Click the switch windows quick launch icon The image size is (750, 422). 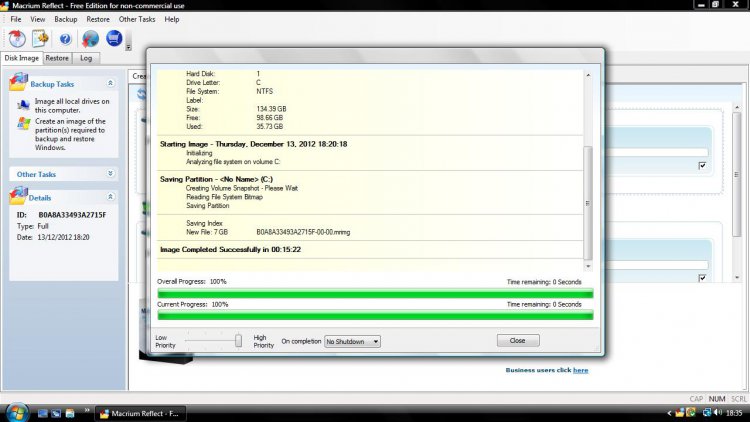[56, 413]
